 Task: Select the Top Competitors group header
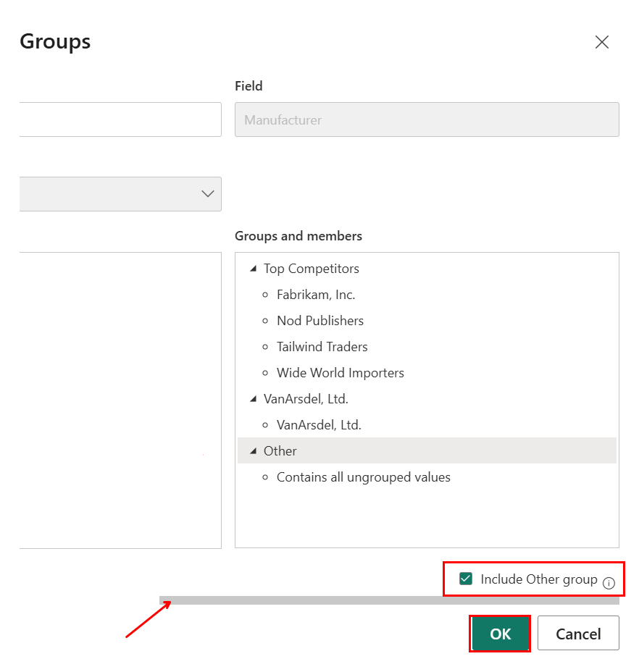click(x=312, y=269)
